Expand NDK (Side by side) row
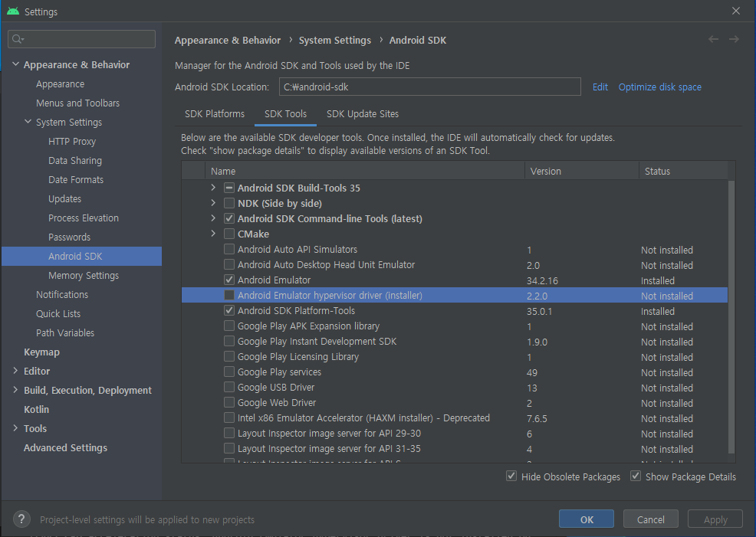The image size is (756, 537). click(213, 203)
